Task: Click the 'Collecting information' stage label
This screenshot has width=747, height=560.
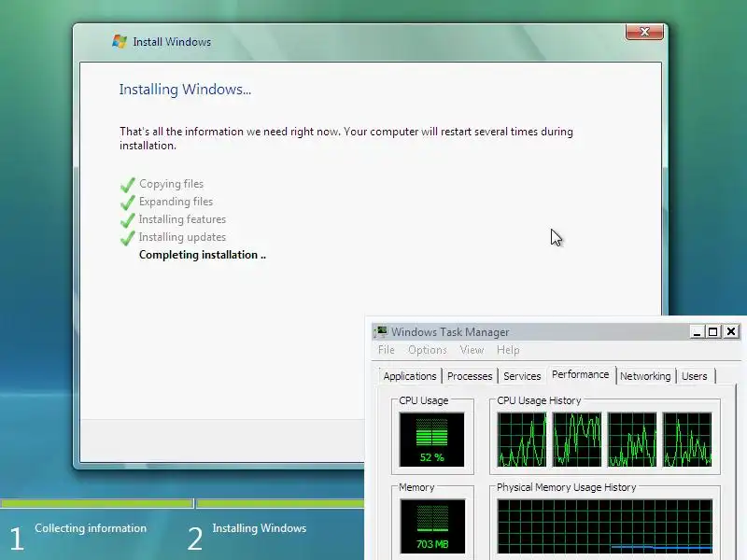Action: 91,528
